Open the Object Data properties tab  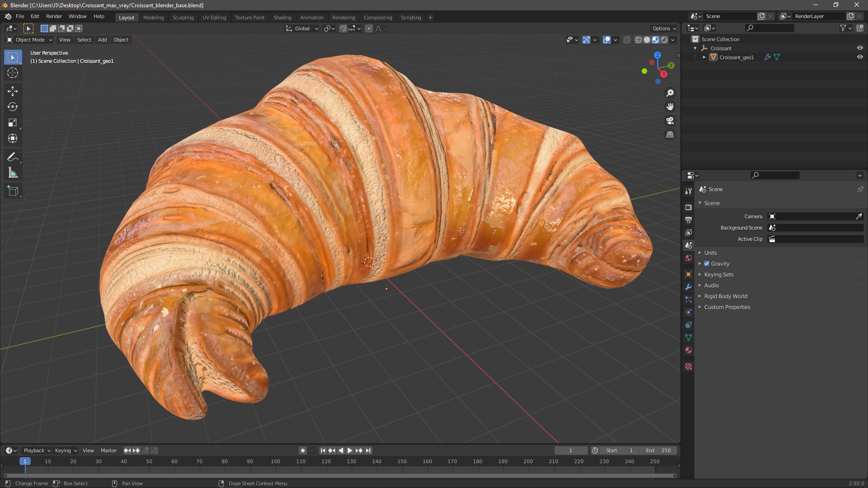pyautogui.click(x=689, y=338)
